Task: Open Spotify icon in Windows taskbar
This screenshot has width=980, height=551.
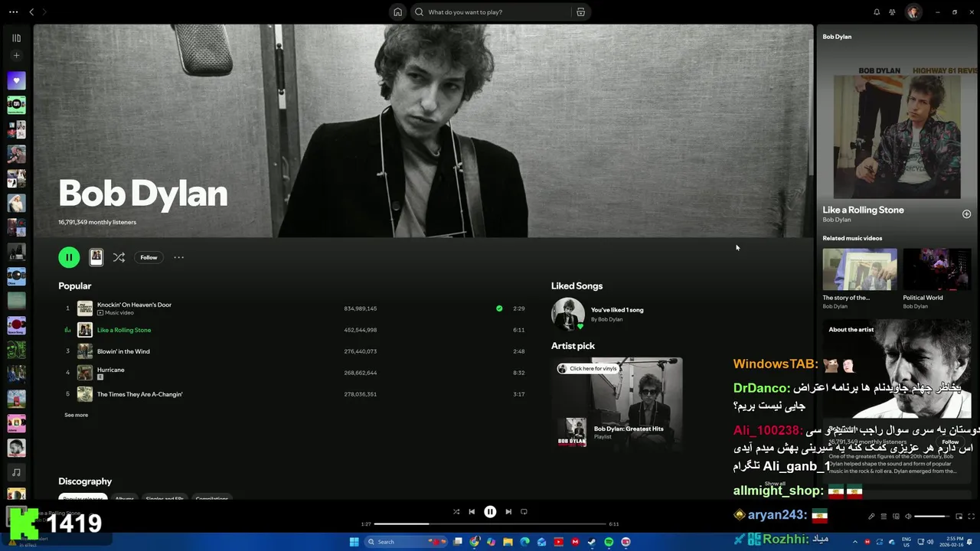Action: pos(609,542)
